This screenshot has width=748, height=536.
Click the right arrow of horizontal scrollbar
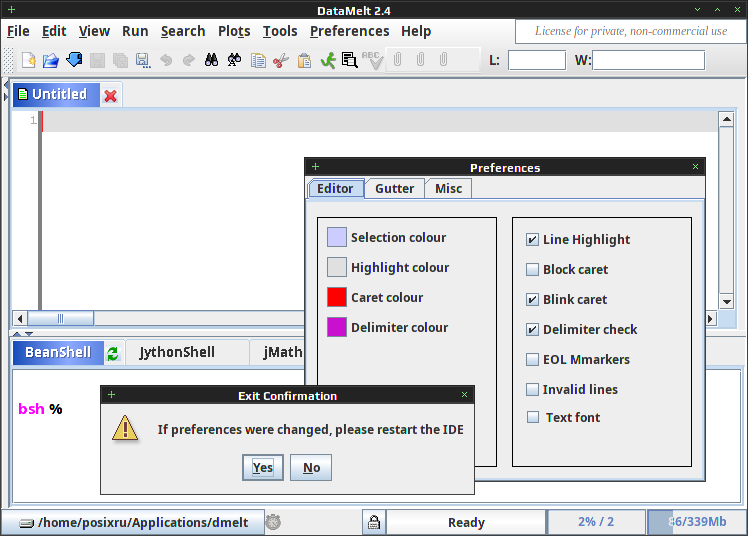click(x=710, y=318)
